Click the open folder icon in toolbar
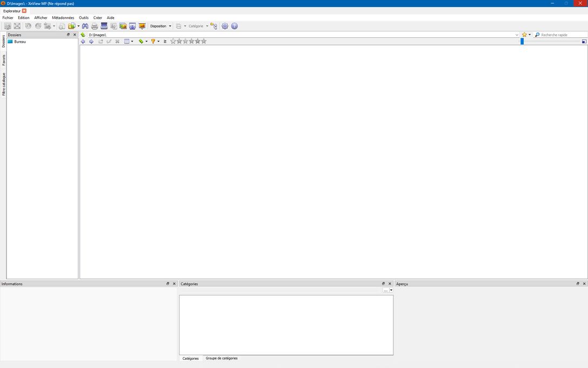 click(x=72, y=26)
